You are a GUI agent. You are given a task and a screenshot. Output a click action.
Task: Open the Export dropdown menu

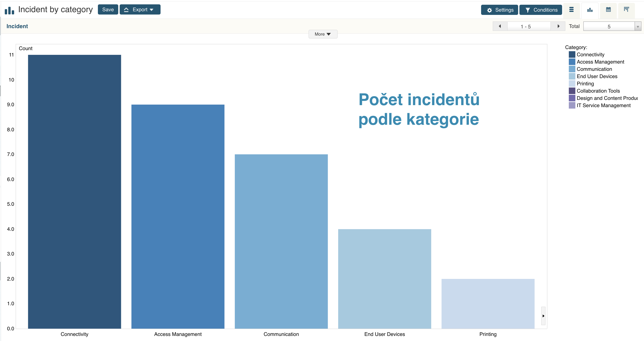coord(140,10)
